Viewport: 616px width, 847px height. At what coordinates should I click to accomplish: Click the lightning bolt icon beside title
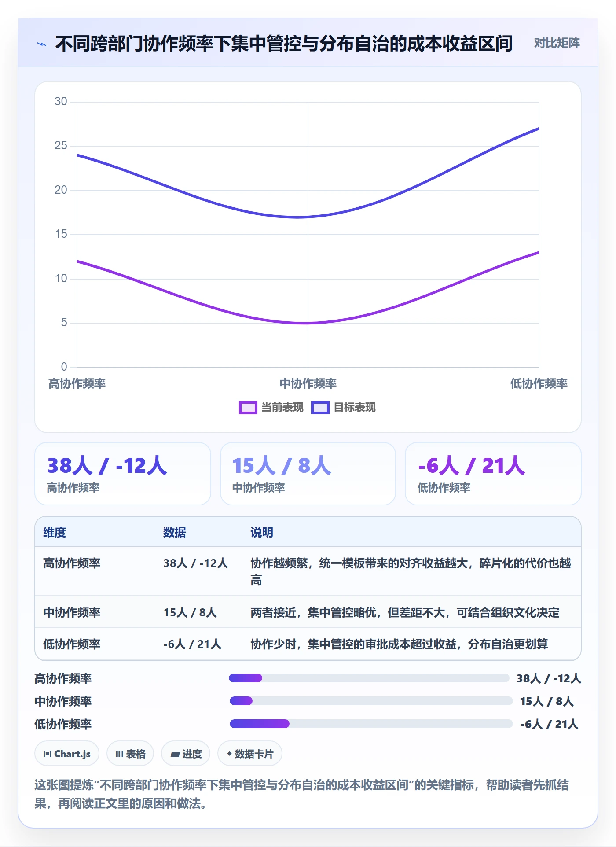click(x=42, y=44)
